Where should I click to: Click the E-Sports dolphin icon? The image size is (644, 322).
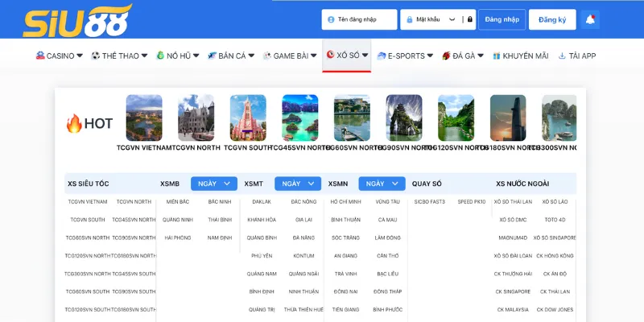point(382,56)
